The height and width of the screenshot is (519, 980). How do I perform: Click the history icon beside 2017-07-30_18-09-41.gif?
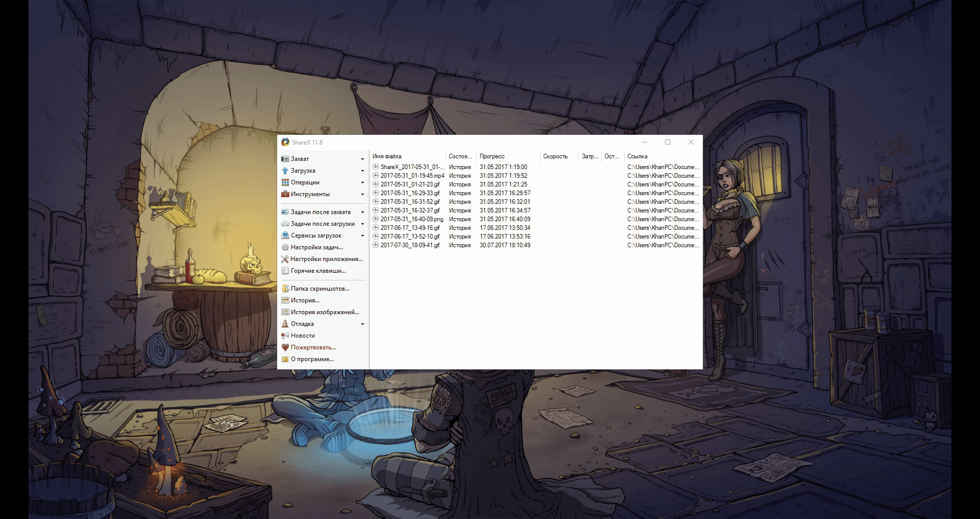(x=376, y=245)
